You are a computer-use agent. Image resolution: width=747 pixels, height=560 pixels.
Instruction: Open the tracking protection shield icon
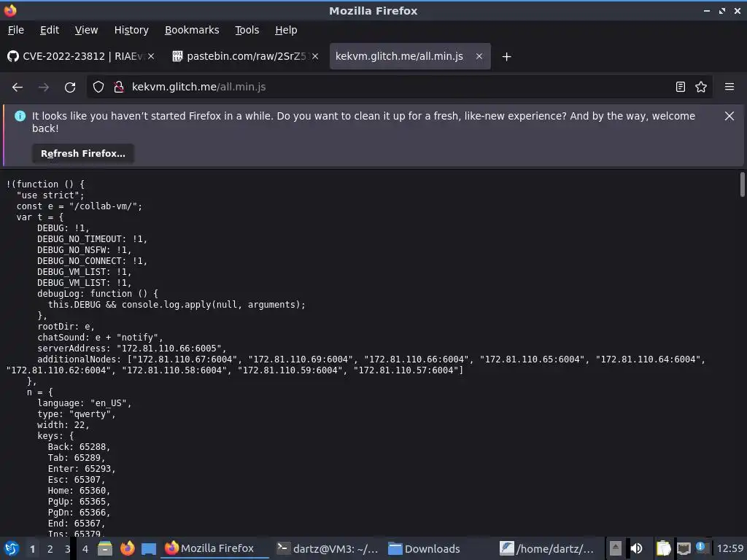pos(98,87)
